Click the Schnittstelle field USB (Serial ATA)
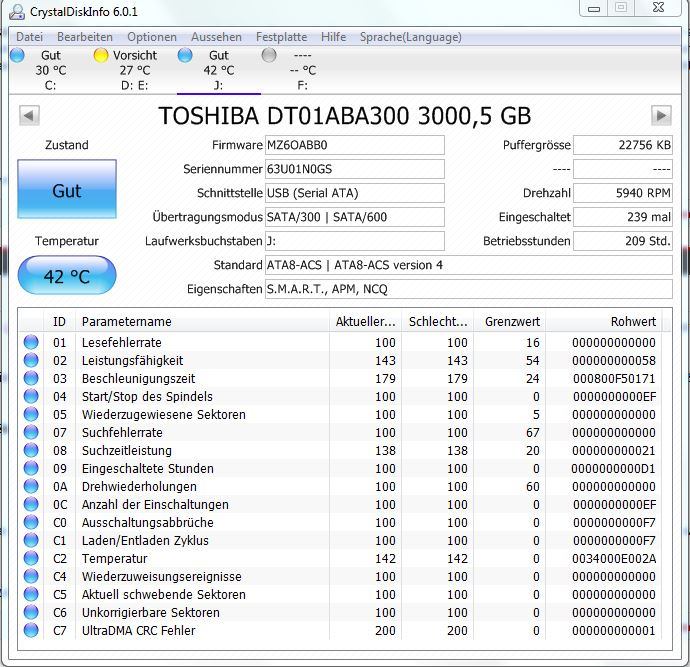This screenshot has height=667, width=690. 355,193
